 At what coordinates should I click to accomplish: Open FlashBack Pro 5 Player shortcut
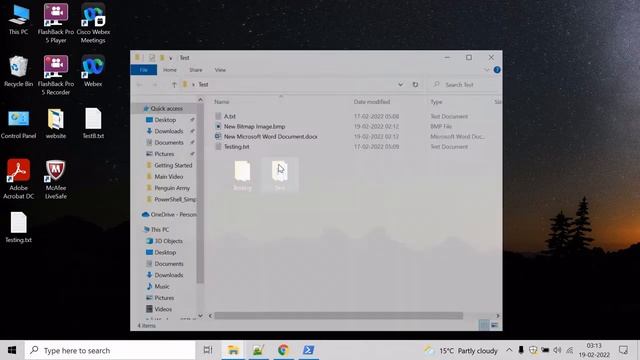pyautogui.click(x=56, y=23)
